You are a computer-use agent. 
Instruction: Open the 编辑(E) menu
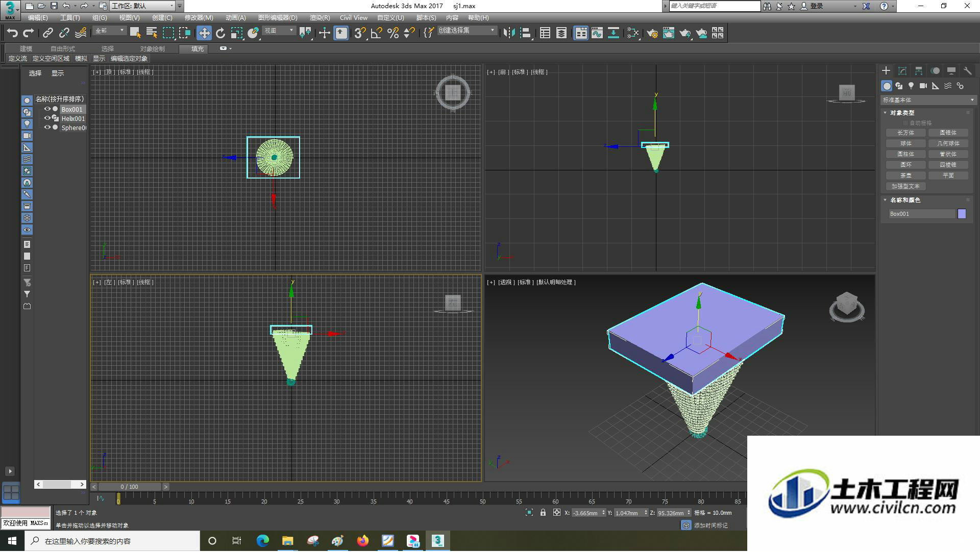[38, 18]
